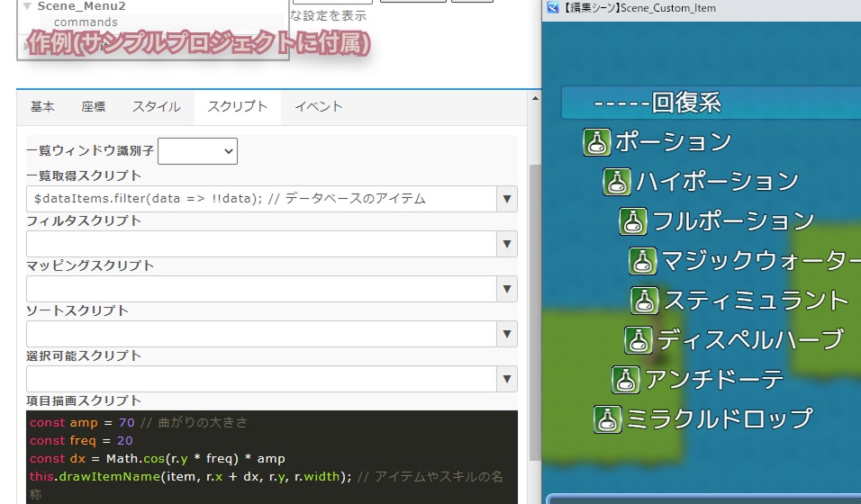The image size is (861, 504).
Task: Expand the ソートスクリプト dropdown arrow
Action: coord(507,334)
